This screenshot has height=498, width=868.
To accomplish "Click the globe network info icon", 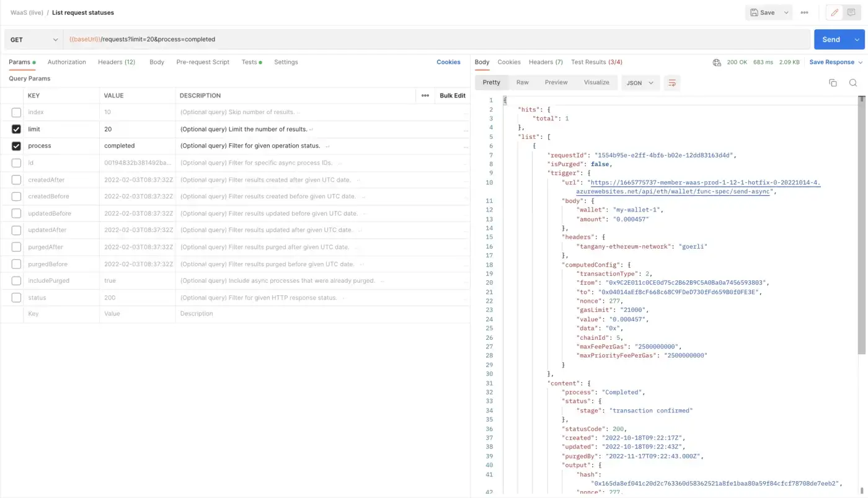I will tap(717, 62).
